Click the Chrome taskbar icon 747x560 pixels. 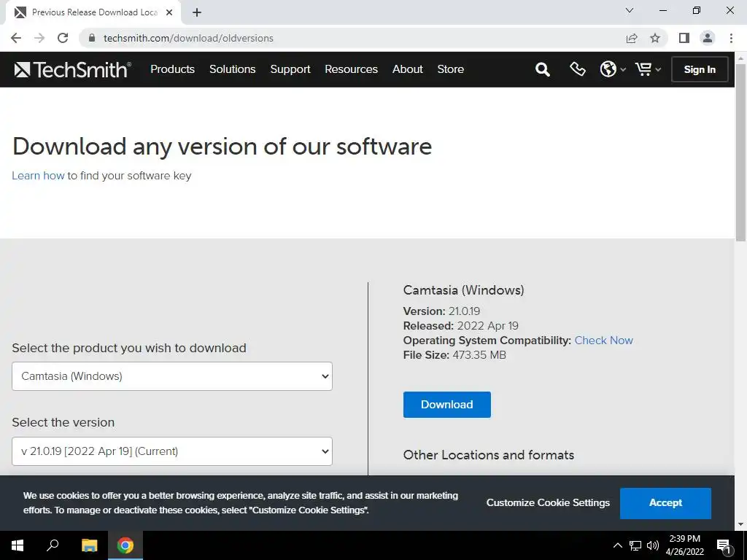[125, 545]
